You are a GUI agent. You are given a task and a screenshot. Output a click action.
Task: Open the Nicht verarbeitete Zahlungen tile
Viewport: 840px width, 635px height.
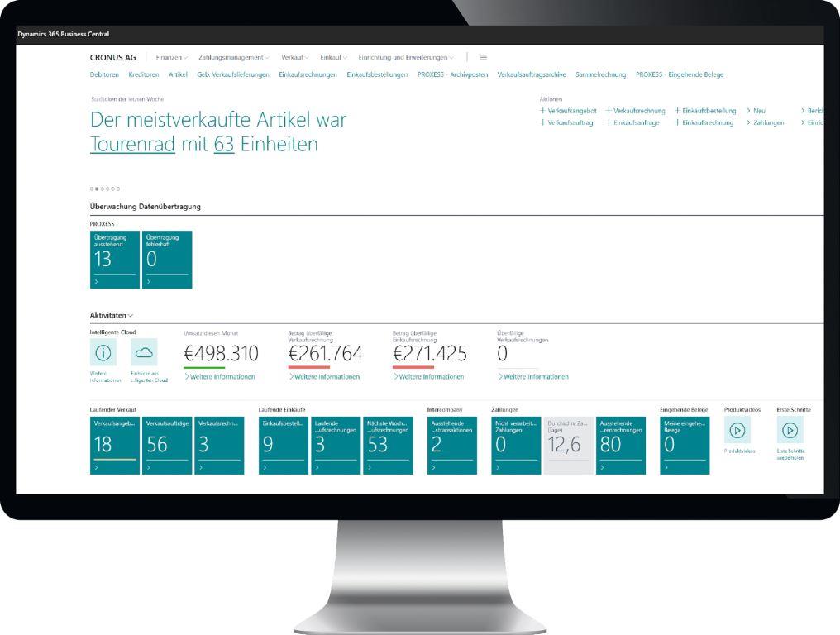click(x=516, y=446)
